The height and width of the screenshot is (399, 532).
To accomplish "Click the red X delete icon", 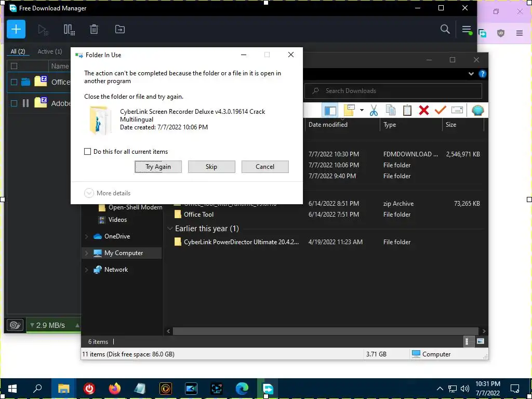I will (x=424, y=110).
